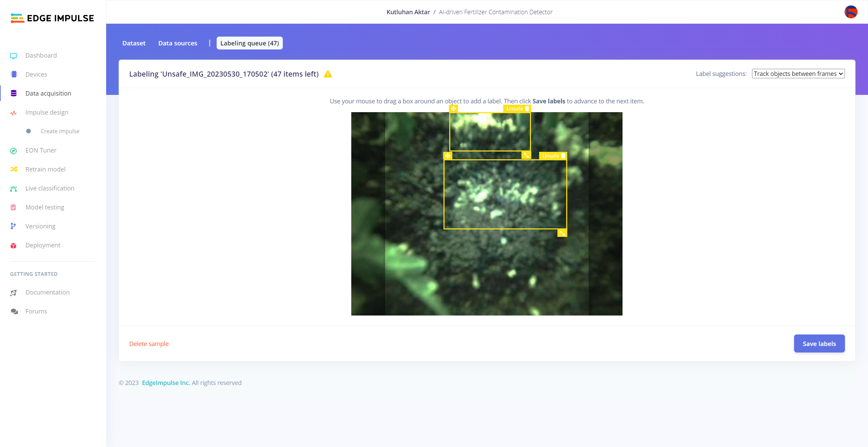This screenshot has height=447, width=868.
Task: Click the Kutluhan Aktar breadcrumb
Action: pos(408,12)
